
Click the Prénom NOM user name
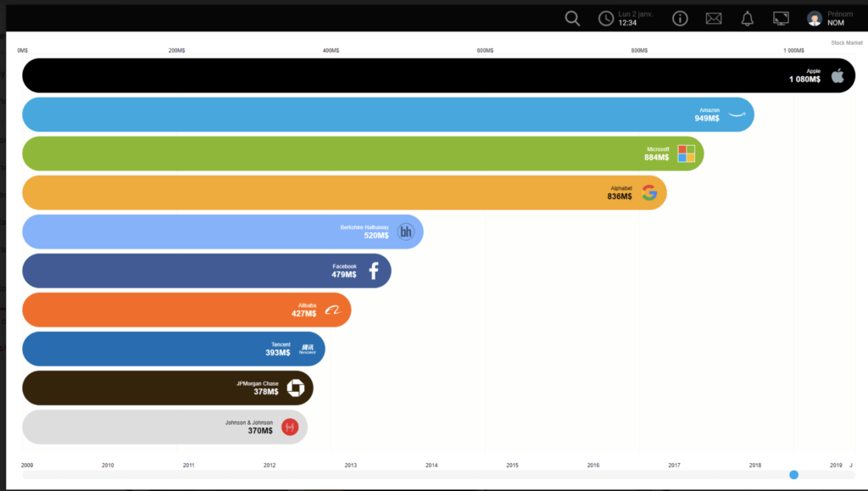(840, 19)
